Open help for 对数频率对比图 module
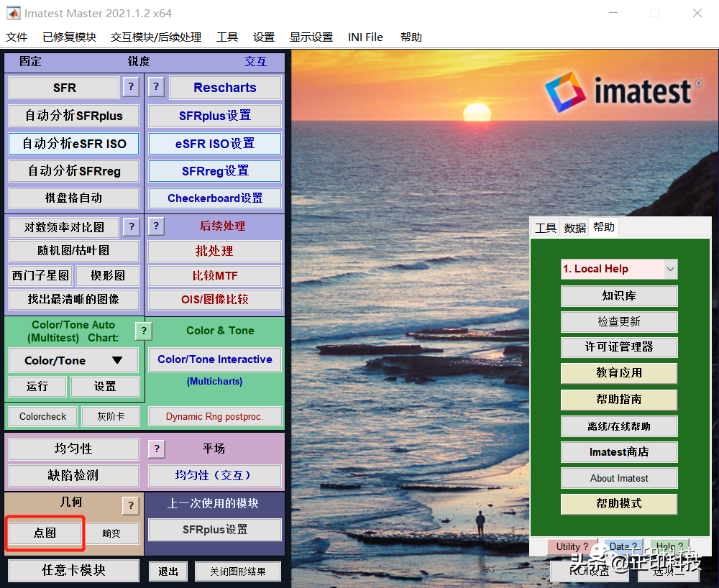Screen dimensions: 719x588 click(x=130, y=227)
